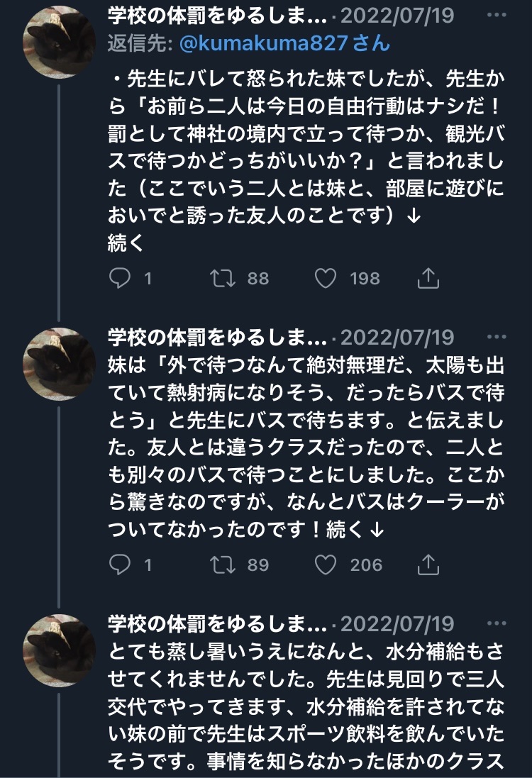Open more options on the first tweet
The height and width of the screenshot is (778, 532).
(x=497, y=16)
